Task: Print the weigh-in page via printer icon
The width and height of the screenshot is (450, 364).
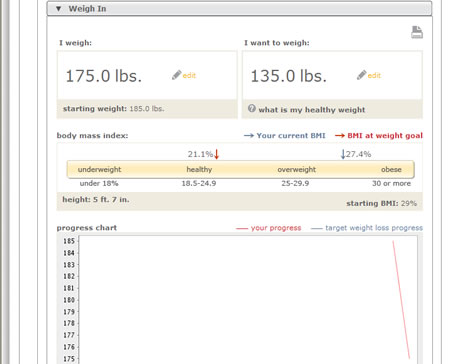Action: [x=417, y=32]
